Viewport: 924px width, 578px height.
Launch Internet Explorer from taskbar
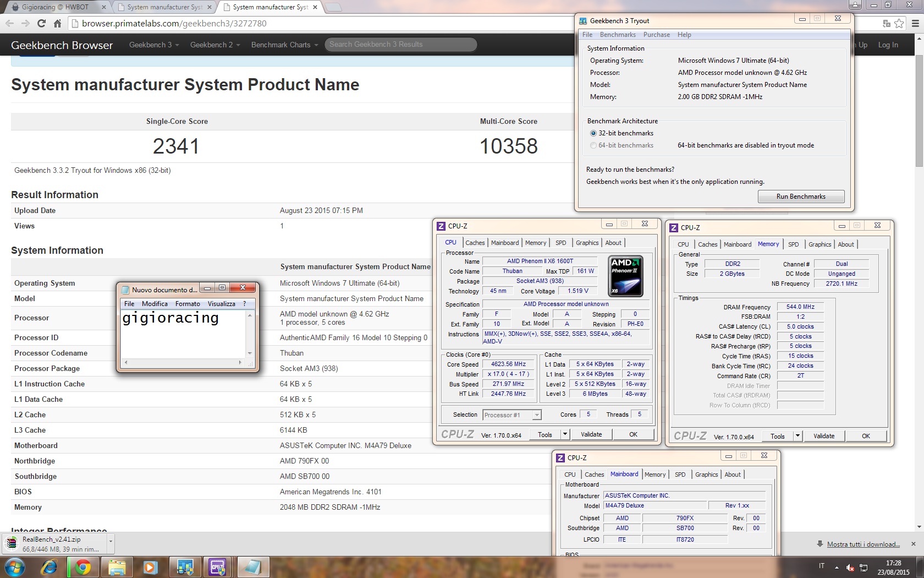click(50, 567)
